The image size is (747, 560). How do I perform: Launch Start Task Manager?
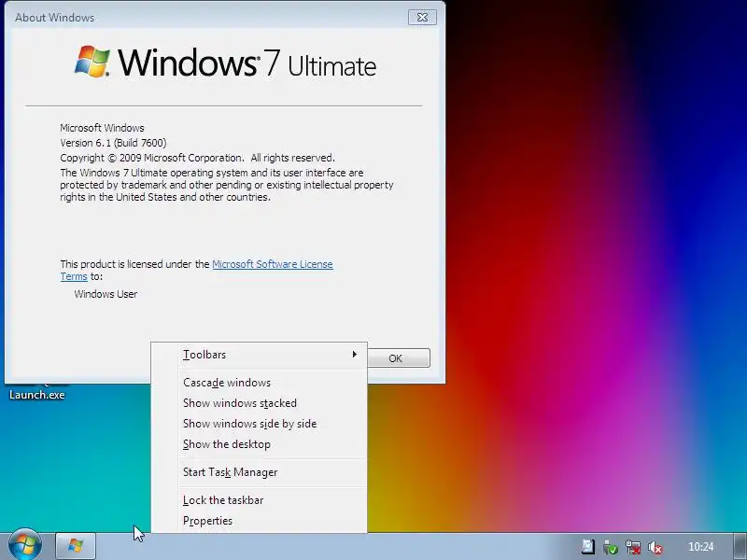[260, 472]
